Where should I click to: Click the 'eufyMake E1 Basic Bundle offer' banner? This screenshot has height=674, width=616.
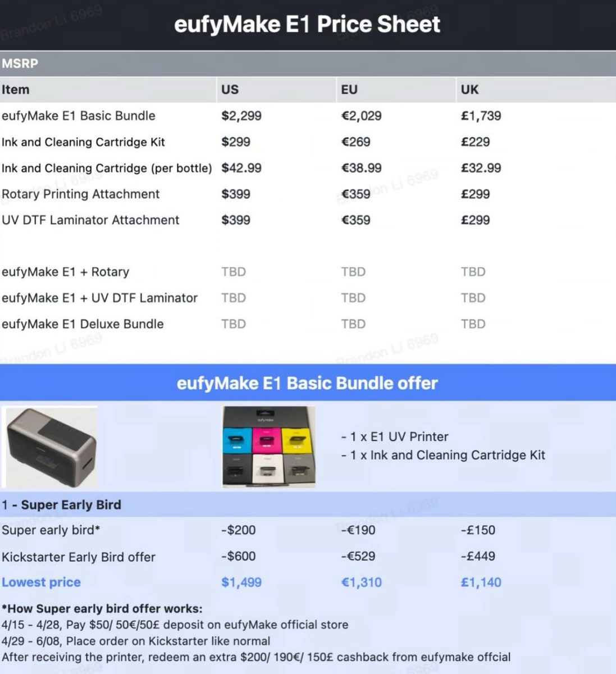(x=307, y=383)
